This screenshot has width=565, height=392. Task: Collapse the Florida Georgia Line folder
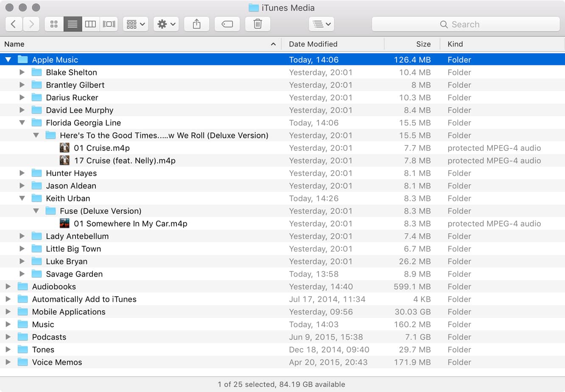coord(22,123)
